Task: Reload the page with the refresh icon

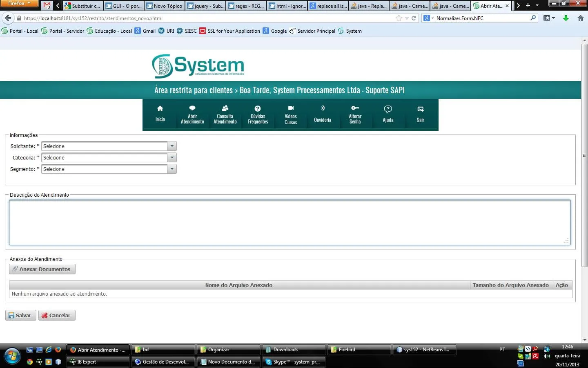Action: coord(414,18)
